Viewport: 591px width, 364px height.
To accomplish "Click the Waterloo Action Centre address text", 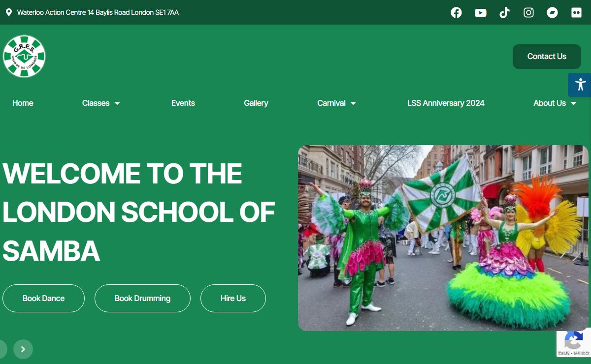I will [98, 12].
